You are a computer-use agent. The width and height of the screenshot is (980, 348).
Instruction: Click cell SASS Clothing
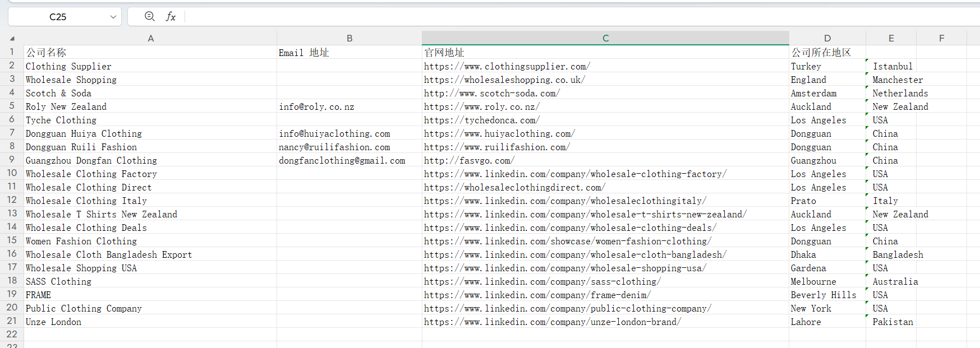pos(150,281)
